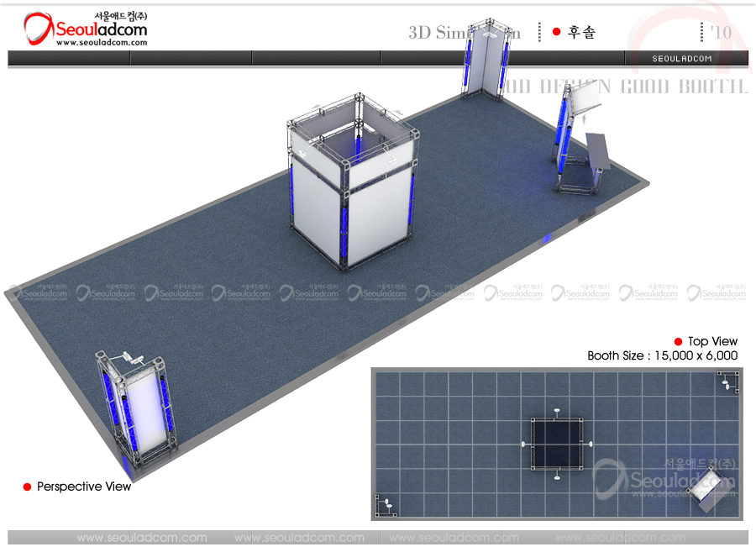Click the first segment of the dark header bar
Viewport: 756px width, 547px height.
click(69, 58)
